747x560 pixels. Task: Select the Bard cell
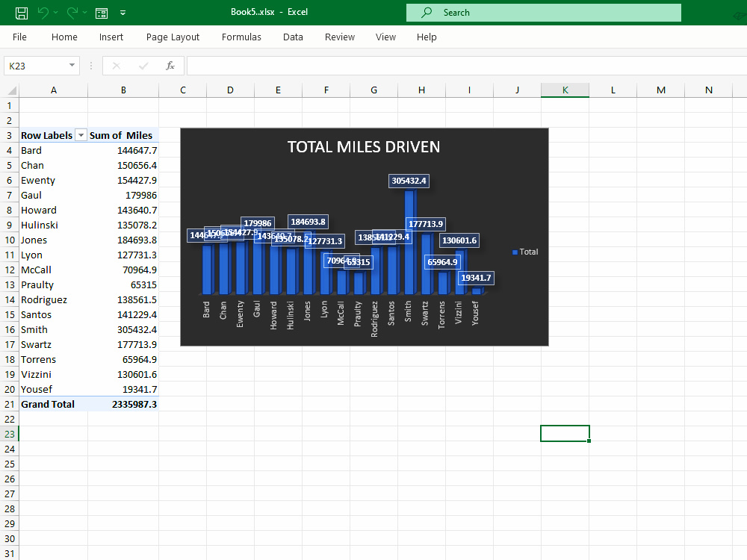pos(53,151)
